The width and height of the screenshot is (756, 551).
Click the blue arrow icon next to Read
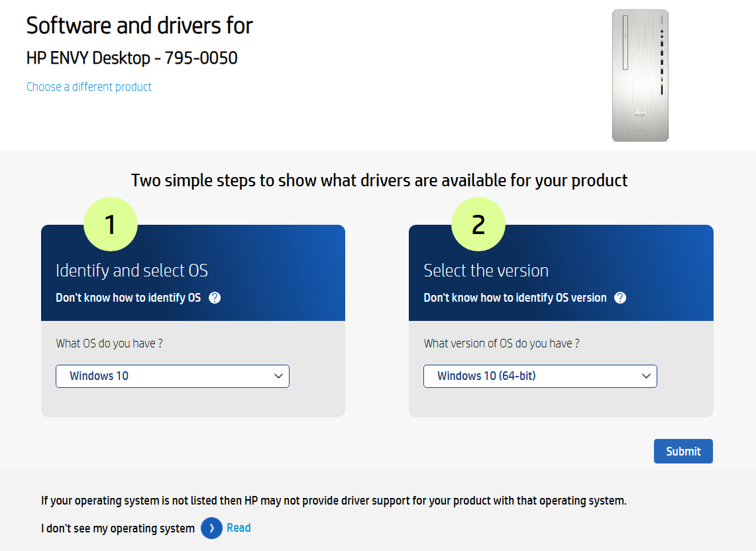211,528
